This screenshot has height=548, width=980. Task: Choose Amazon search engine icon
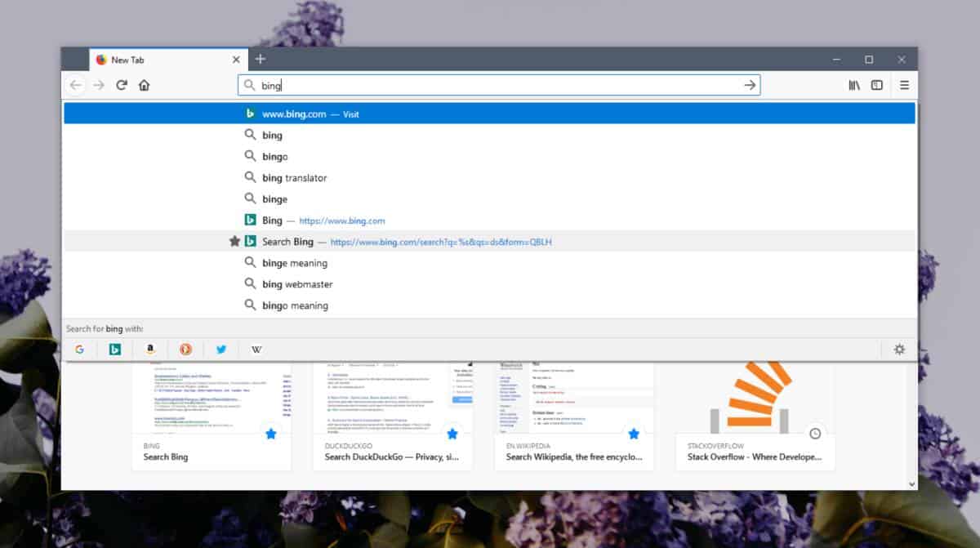[x=150, y=350]
